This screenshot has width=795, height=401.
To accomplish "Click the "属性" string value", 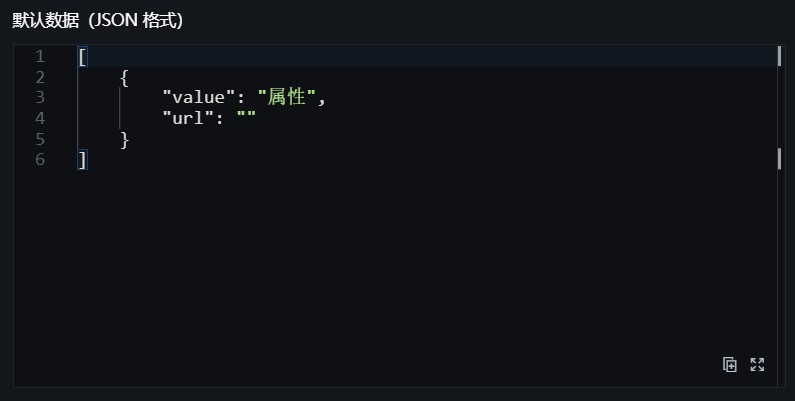I will coord(287,96).
